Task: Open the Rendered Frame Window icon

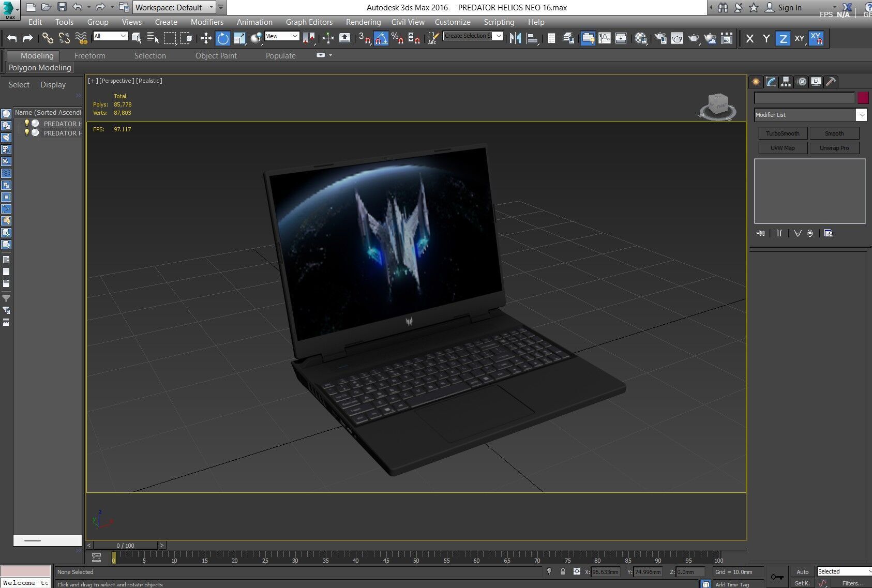Action: pos(677,38)
